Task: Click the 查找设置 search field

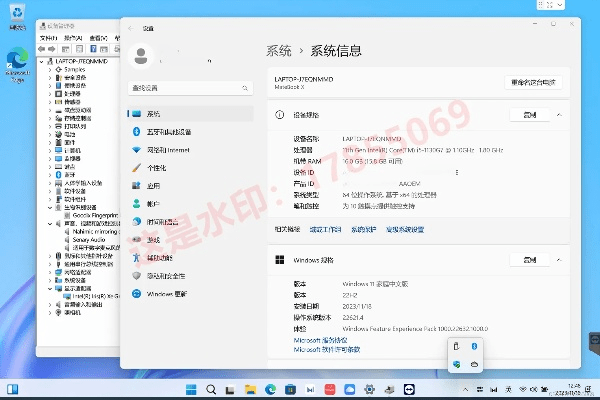Action: [190, 88]
